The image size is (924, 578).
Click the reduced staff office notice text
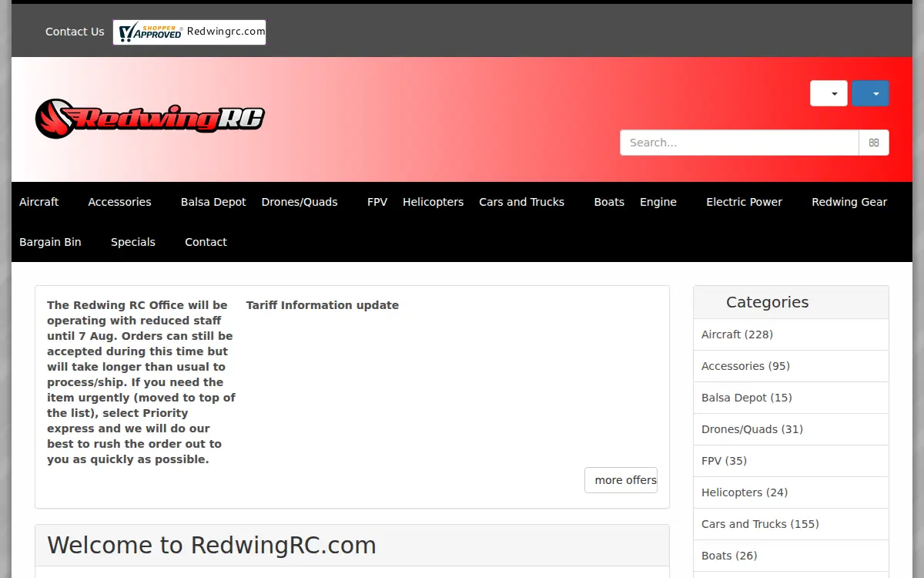141,382
